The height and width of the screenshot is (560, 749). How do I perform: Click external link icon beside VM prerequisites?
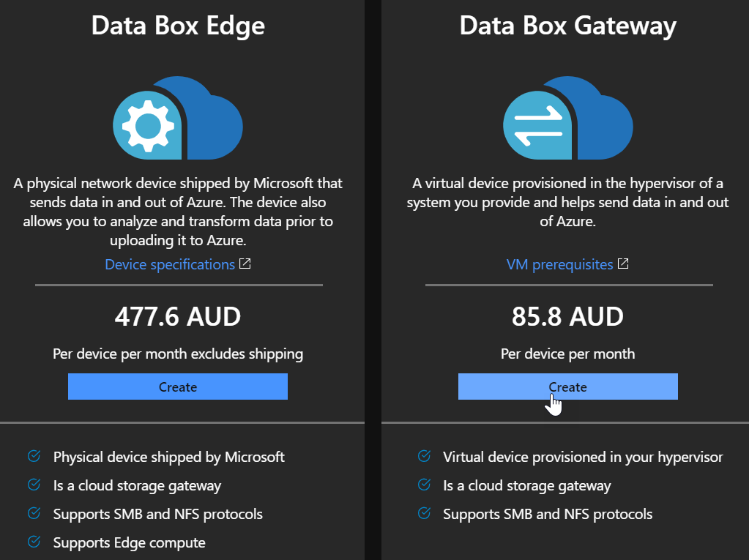(623, 264)
